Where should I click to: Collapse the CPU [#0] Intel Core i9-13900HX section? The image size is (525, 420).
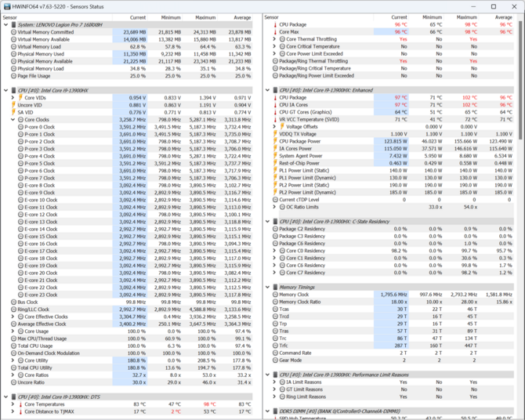5,90
